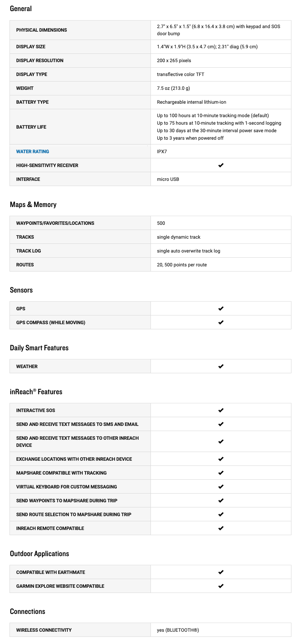Click the General section heading
The image size is (295, 644).
pyautogui.click(x=21, y=9)
